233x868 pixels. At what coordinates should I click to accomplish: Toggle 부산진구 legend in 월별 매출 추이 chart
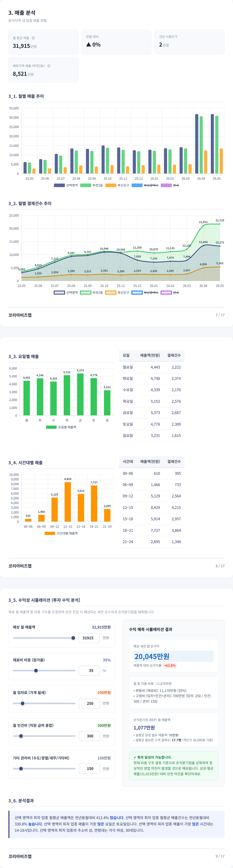[x=117, y=185]
